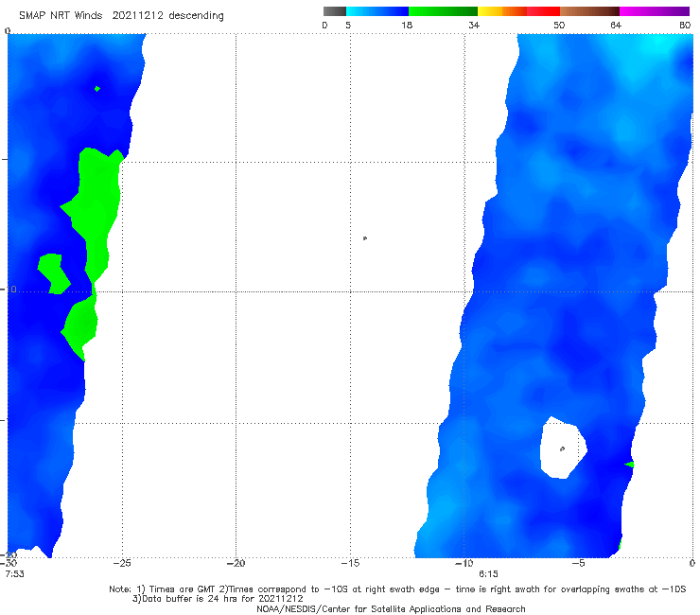Click the color bar label '5'
The image size is (700, 615).
[348, 26]
